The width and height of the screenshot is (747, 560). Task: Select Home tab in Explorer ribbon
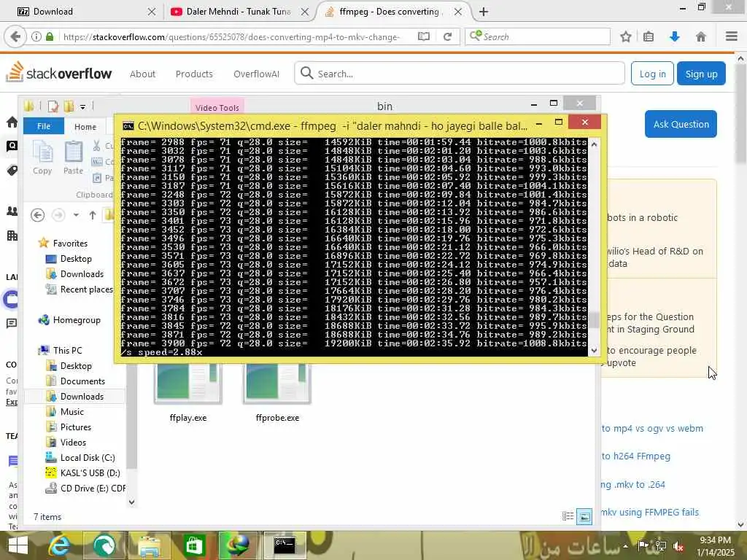[x=85, y=127]
